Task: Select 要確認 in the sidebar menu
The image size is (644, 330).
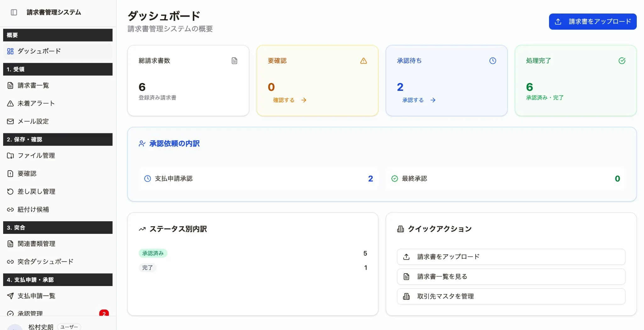Action: (58, 173)
